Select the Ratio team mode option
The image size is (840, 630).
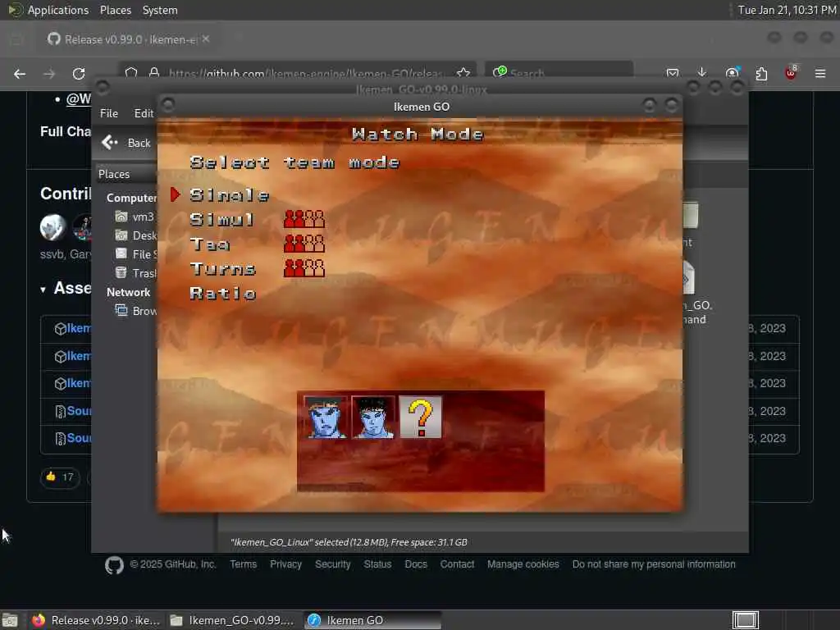tap(223, 293)
